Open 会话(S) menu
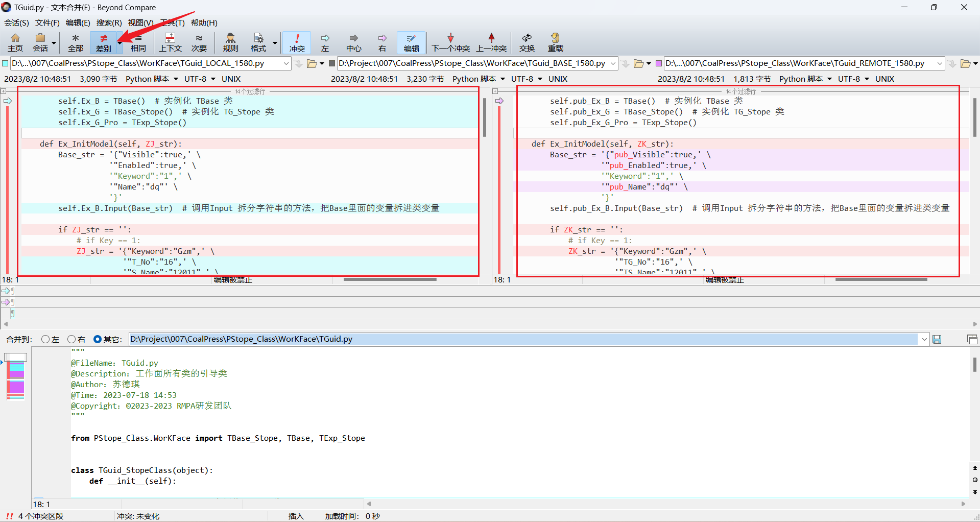This screenshot has height=522, width=980. click(x=16, y=22)
